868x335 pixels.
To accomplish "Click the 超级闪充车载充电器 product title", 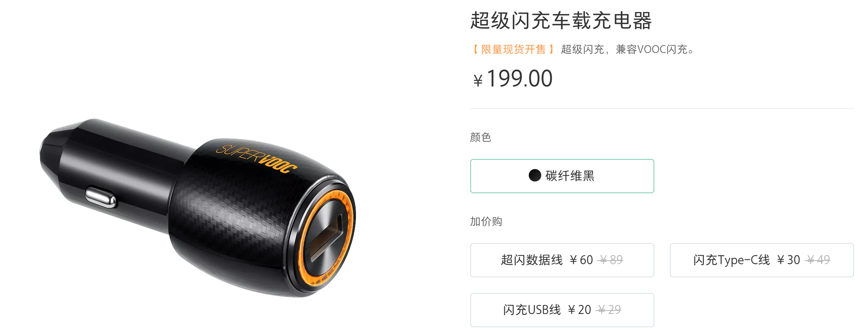I will point(561,20).
